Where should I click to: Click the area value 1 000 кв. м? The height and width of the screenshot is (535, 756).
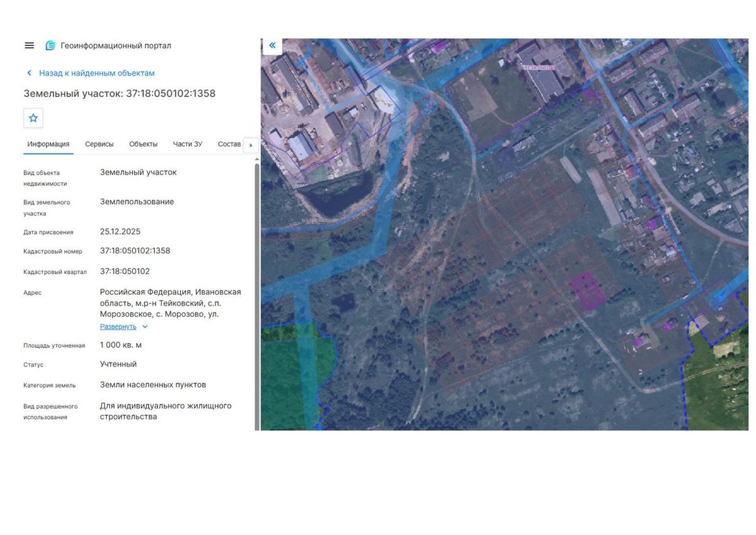tap(121, 345)
